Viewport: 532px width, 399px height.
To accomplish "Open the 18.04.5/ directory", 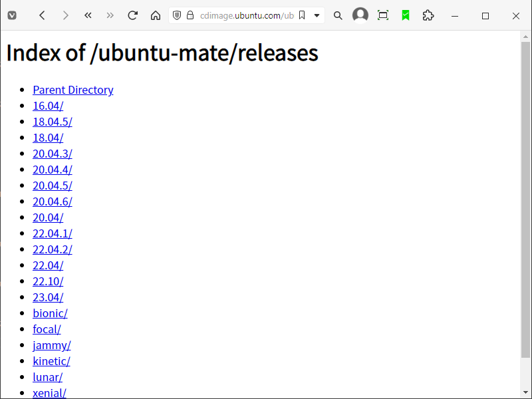I will pyautogui.click(x=53, y=122).
